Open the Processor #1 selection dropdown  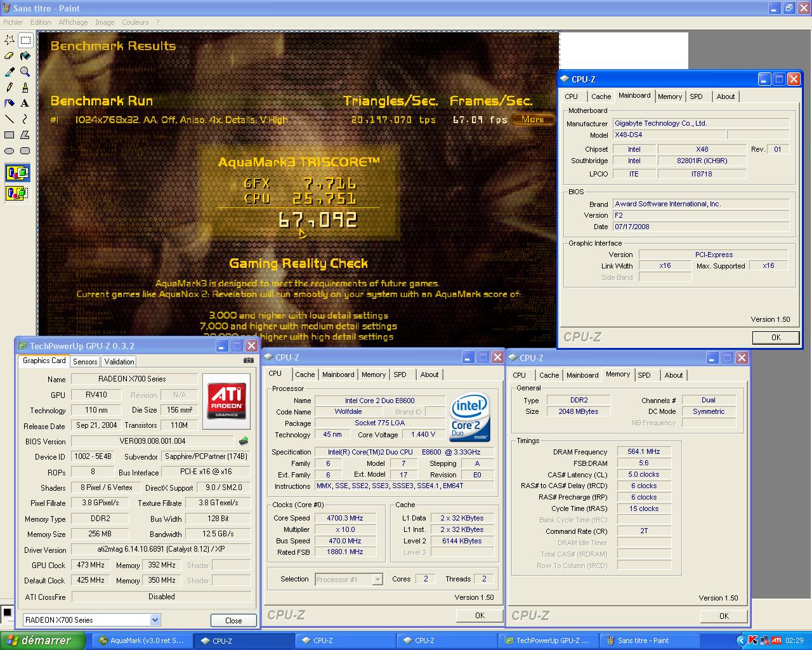(x=378, y=580)
